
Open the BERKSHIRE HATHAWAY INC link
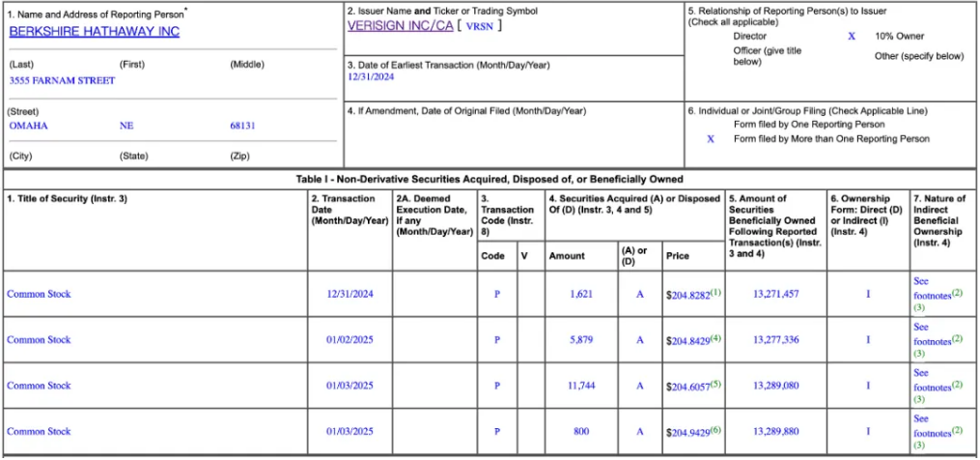[95, 32]
